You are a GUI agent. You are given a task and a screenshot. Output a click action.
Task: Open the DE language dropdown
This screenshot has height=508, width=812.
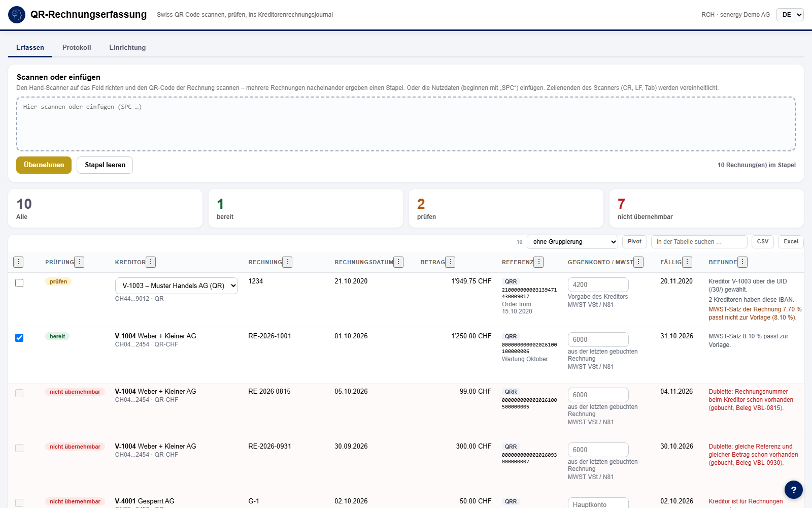(790, 15)
